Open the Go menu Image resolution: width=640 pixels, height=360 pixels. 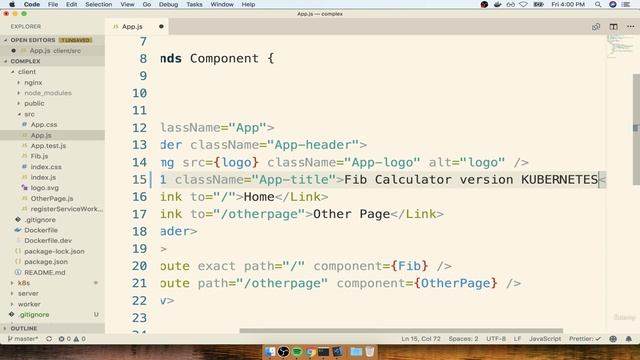(x=147, y=4)
